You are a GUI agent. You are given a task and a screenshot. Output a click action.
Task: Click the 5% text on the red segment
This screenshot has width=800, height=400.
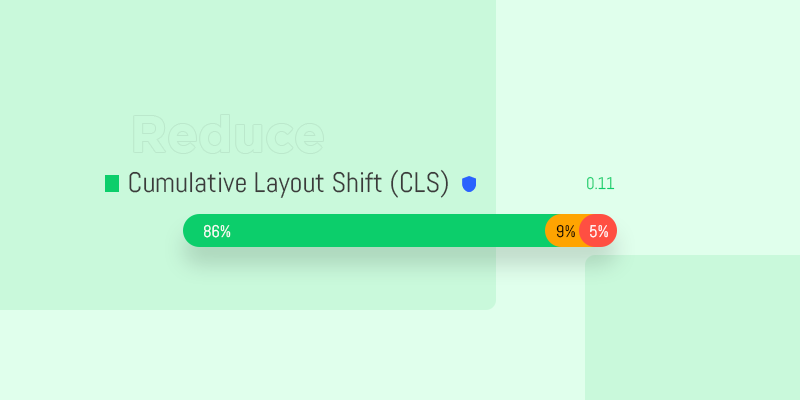point(599,232)
